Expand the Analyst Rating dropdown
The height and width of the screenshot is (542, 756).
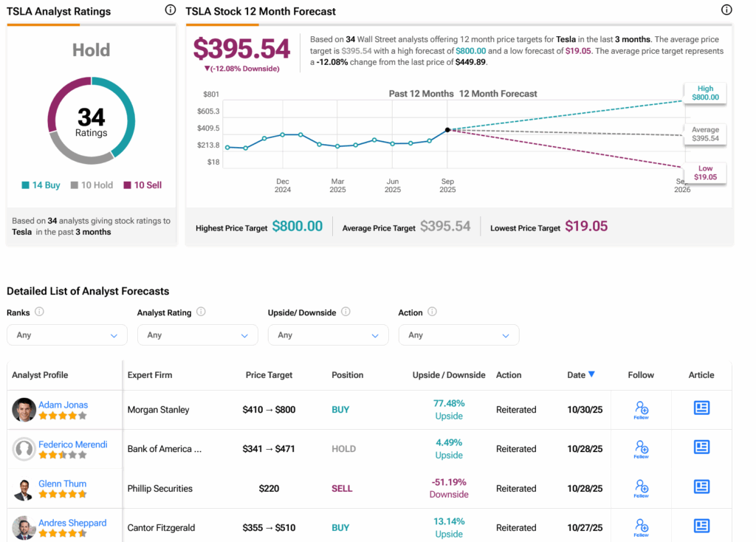pyautogui.click(x=197, y=335)
